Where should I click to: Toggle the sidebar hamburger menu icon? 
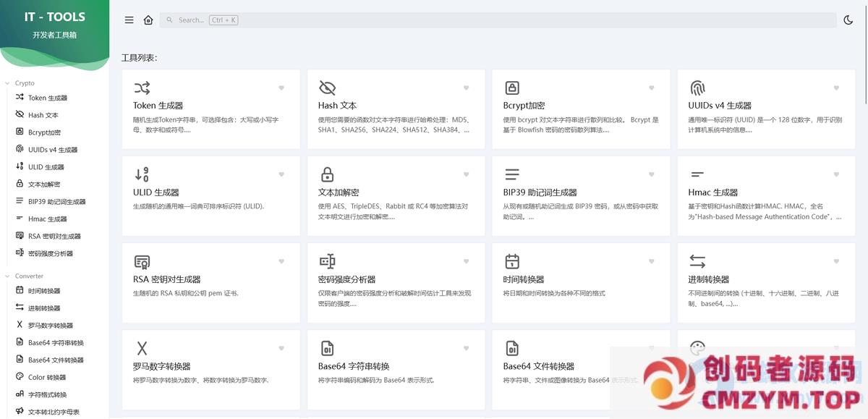pos(129,20)
